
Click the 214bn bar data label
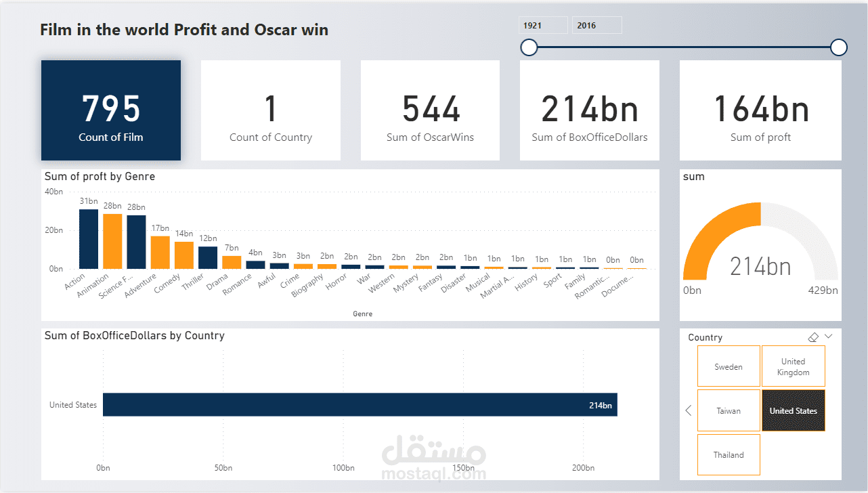click(601, 406)
